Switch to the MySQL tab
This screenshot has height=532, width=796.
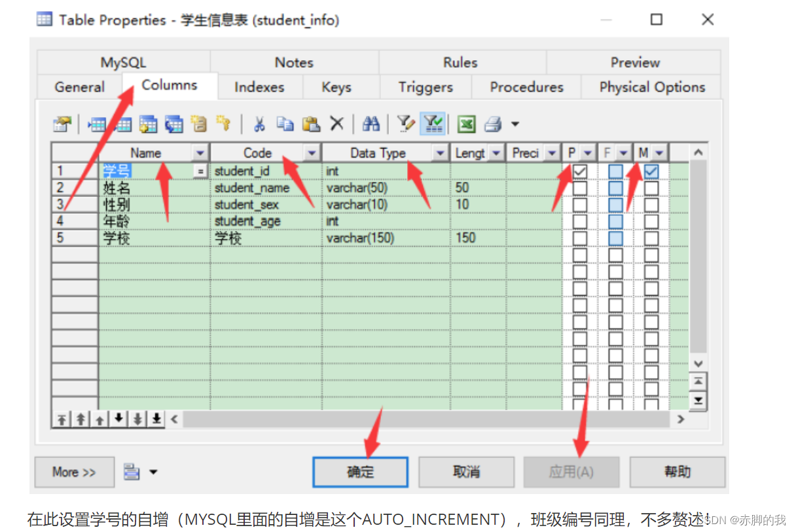click(123, 63)
